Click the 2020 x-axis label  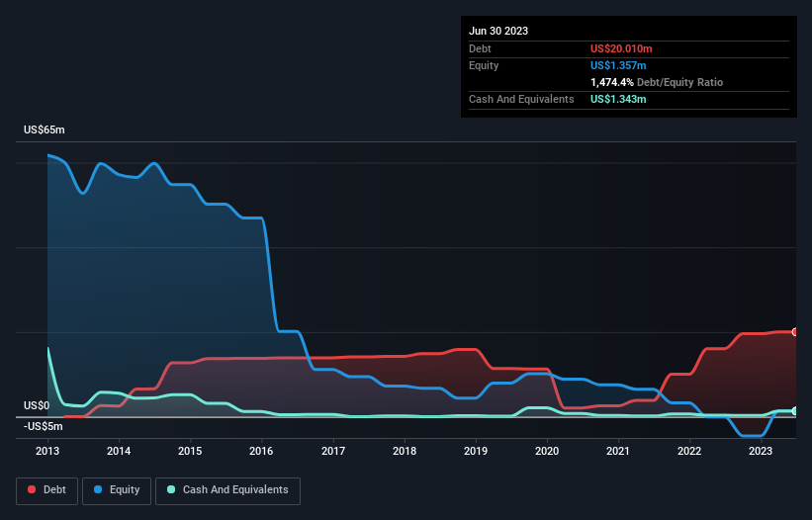(547, 451)
